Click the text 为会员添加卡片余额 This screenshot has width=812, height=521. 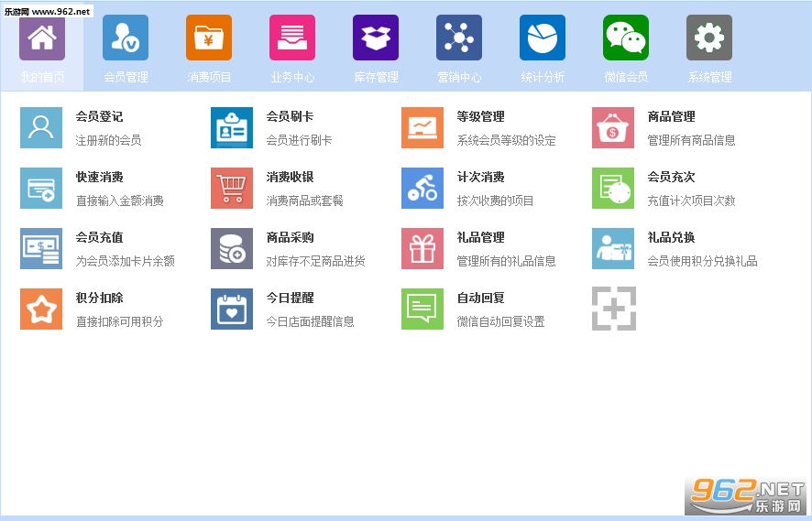coord(126,261)
